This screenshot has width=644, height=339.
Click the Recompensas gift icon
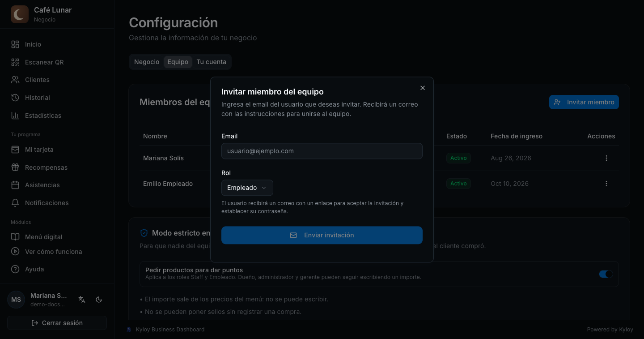(15, 167)
